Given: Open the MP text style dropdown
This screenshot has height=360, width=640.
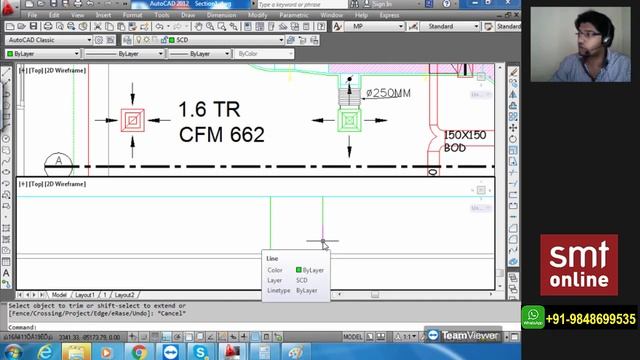Looking at the screenshot, I should tap(401, 27).
